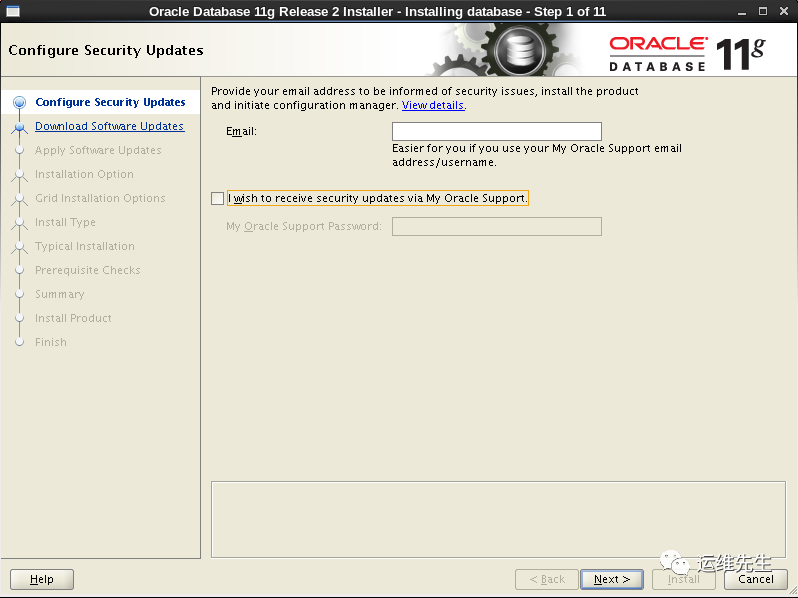Click the 'Email:' field label

(241, 131)
